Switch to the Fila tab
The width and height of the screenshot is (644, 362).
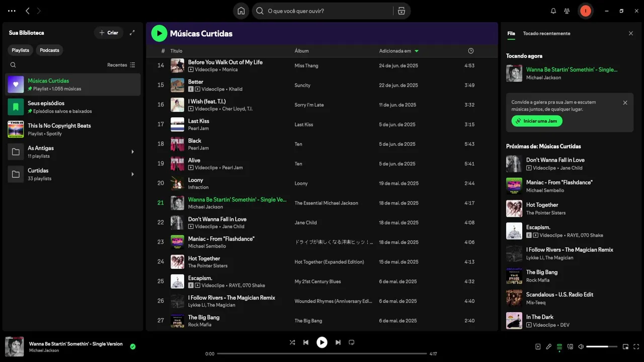tap(511, 33)
